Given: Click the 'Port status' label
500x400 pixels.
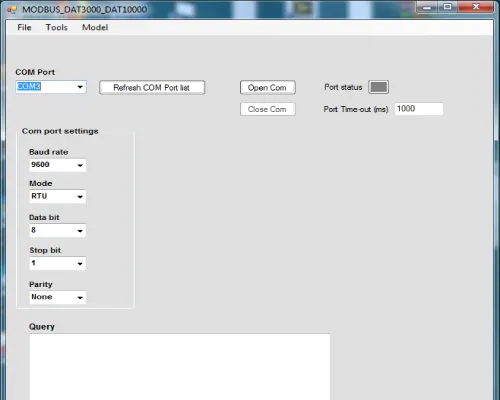Looking at the screenshot, I should click(x=343, y=87).
